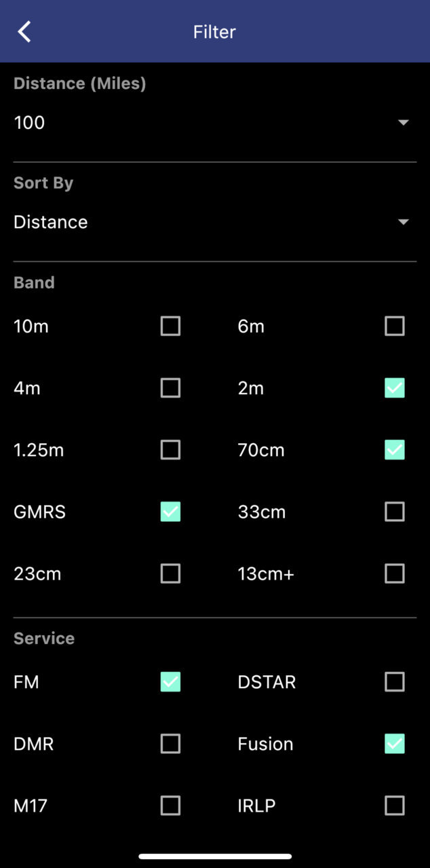Screen dimensions: 430x868
Task: Tap the 100 miles distance value
Action: click(29, 123)
